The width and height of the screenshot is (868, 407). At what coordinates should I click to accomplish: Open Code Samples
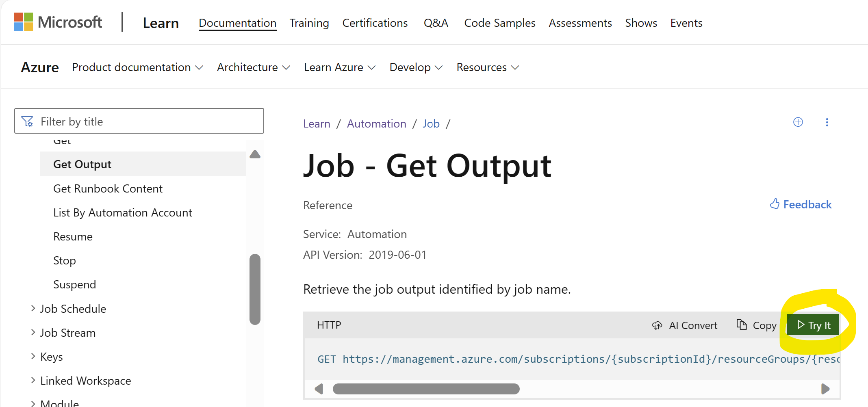[500, 23]
